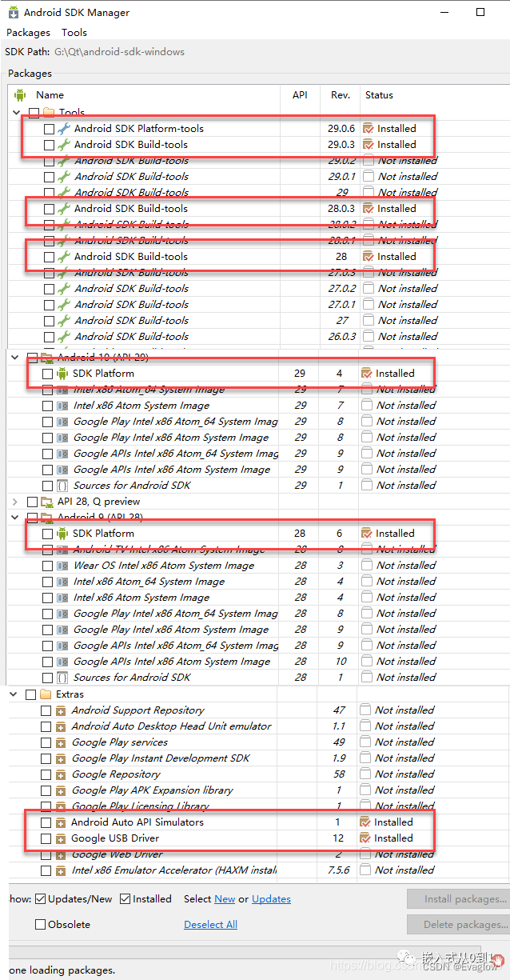
Task: Toggle the Installed show filter
Action: click(145, 899)
